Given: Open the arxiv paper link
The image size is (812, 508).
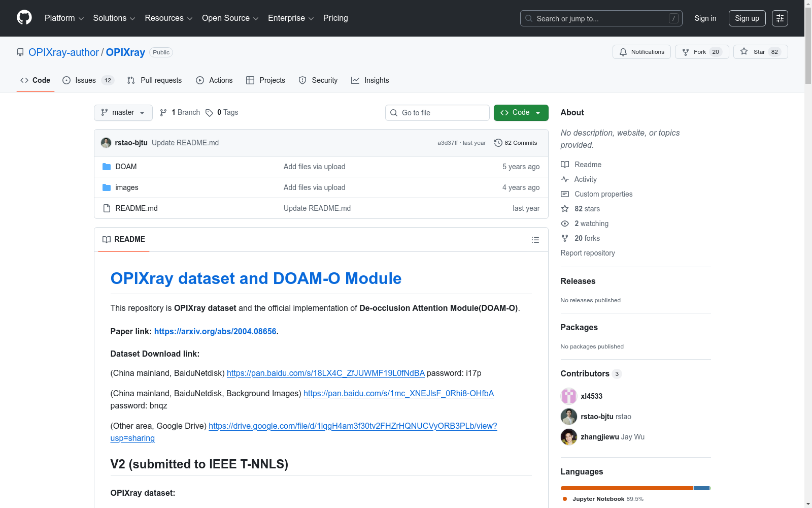Looking at the screenshot, I should 215,331.
